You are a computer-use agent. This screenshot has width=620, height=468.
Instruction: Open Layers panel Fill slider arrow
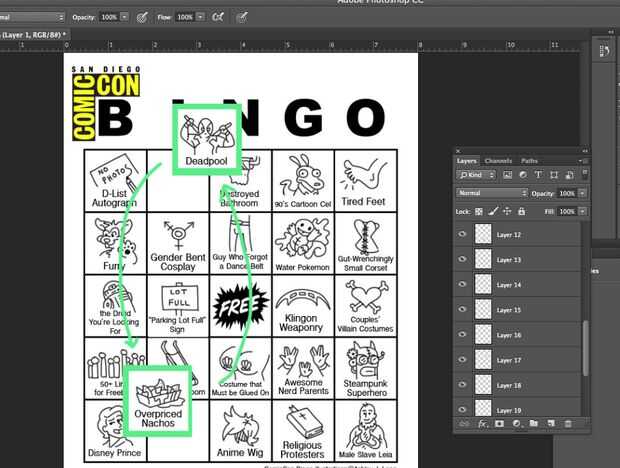tap(582, 211)
